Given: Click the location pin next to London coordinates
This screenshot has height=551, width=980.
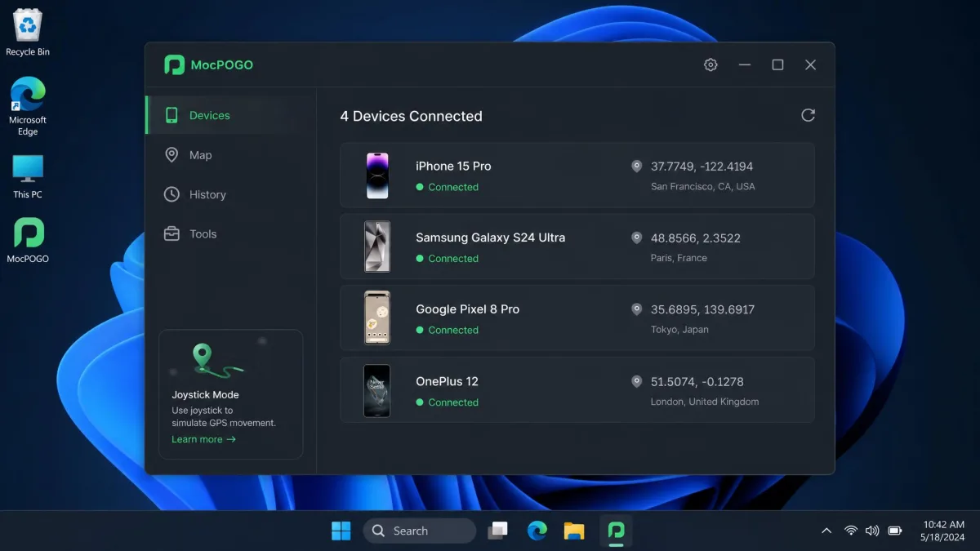Looking at the screenshot, I should pos(636,381).
